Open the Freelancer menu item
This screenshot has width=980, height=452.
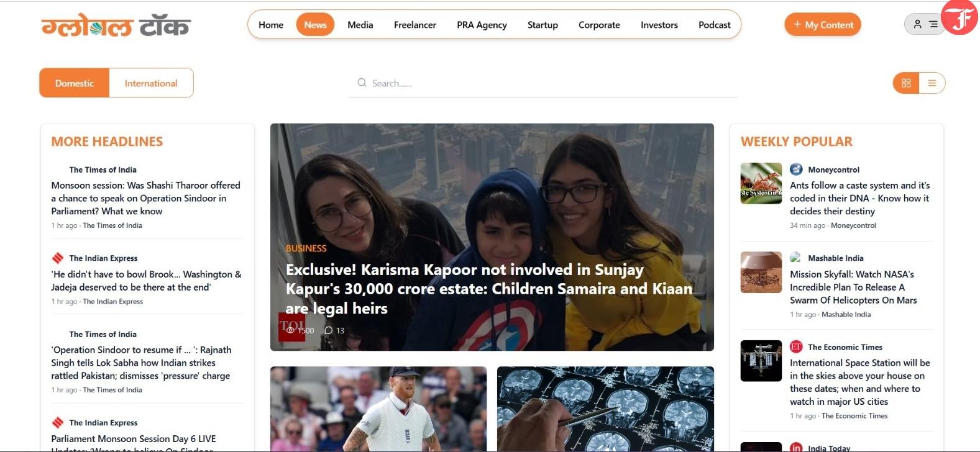click(415, 25)
